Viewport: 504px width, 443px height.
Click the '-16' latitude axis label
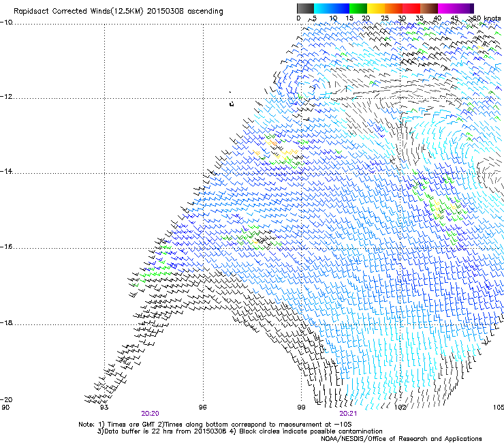click(x=6, y=247)
